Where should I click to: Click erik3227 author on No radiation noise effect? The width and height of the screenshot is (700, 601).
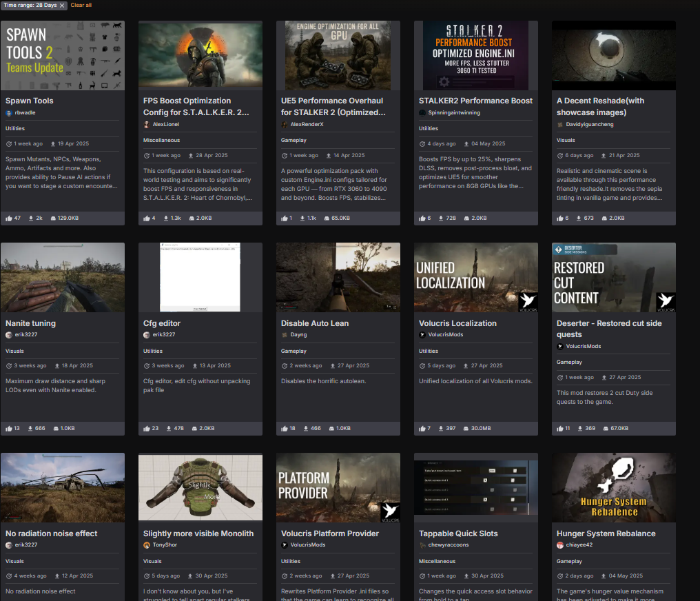(26, 544)
